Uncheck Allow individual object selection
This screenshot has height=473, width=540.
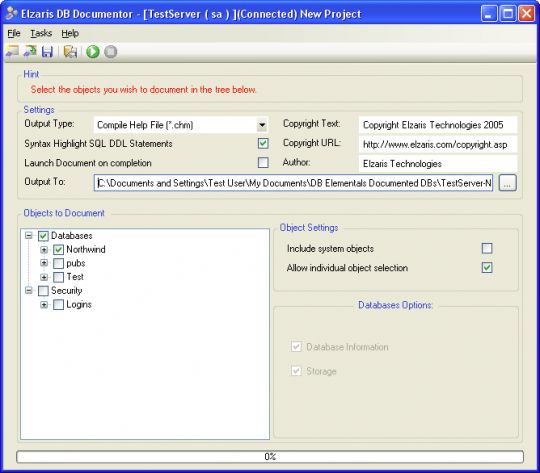487,268
